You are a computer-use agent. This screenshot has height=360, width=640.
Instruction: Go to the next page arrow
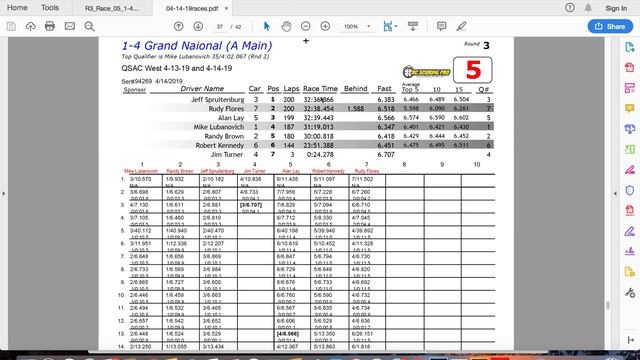coord(198,27)
